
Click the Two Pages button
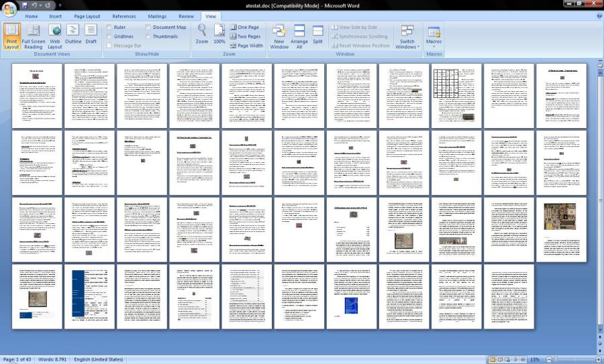point(245,37)
